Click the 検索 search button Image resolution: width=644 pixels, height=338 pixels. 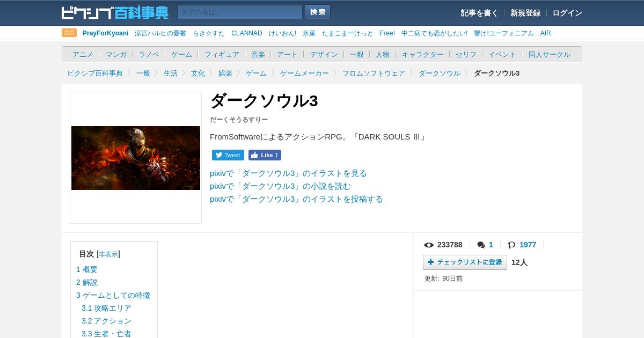(x=318, y=12)
